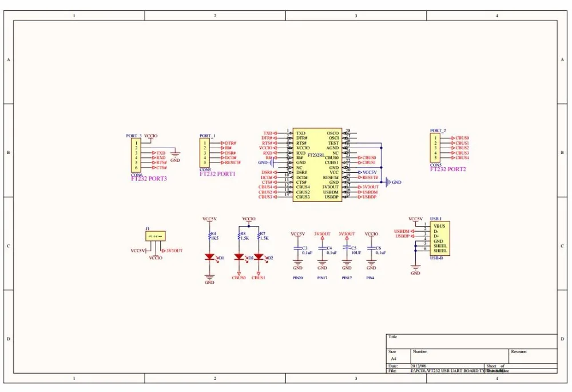Click the 'CBUS1' port under LED D2

pyautogui.click(x=259, y=278)
